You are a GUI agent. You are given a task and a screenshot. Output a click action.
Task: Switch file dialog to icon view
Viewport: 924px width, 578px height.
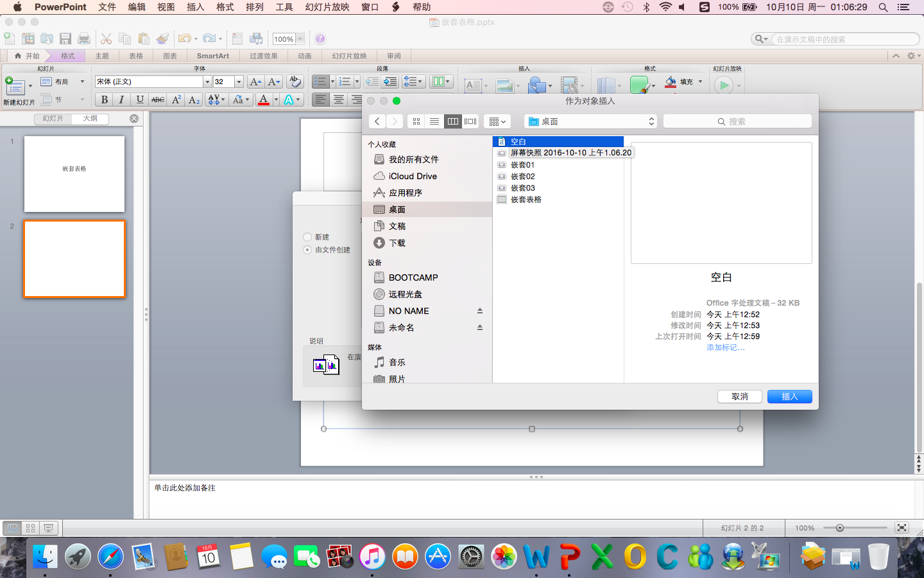coord(416,121)
